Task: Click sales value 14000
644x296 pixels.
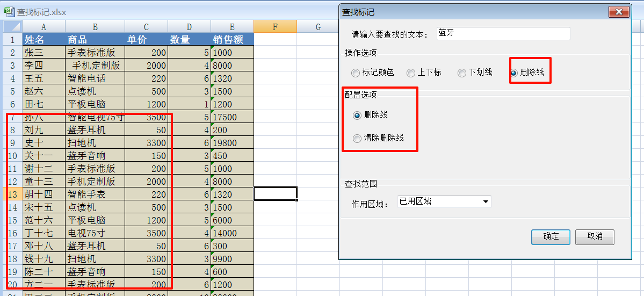Action: [232, 233]
